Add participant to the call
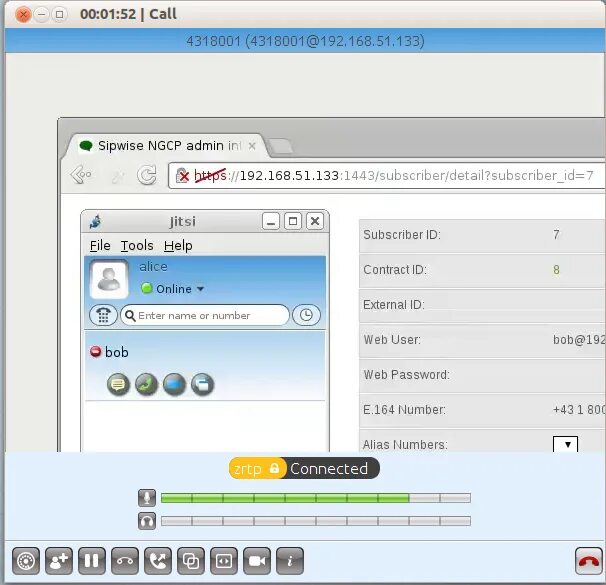606x585 pixels. 59,560
